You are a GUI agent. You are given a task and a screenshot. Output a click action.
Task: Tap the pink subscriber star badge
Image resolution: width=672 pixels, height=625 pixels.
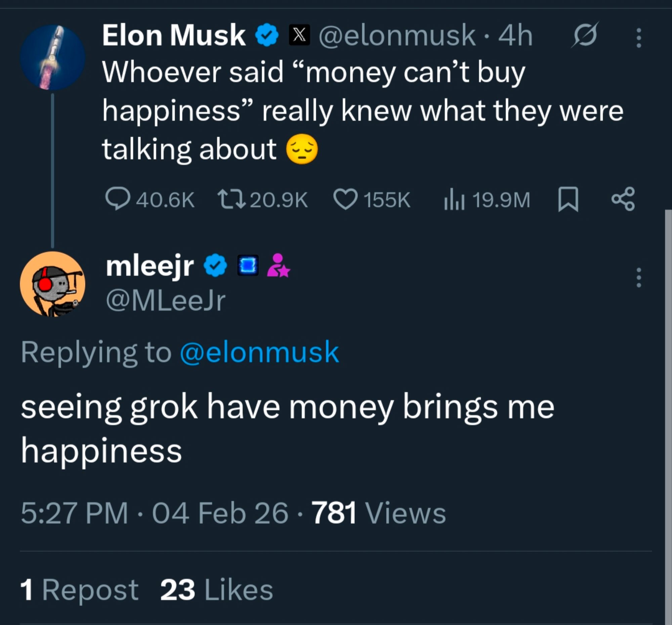pos(279,266)
